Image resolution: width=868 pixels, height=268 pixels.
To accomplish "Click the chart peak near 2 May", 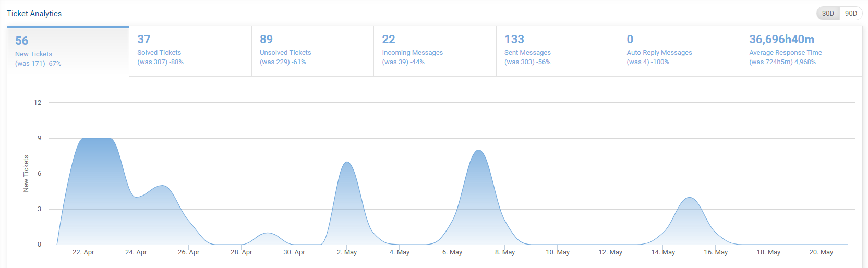I will (347, 162).
